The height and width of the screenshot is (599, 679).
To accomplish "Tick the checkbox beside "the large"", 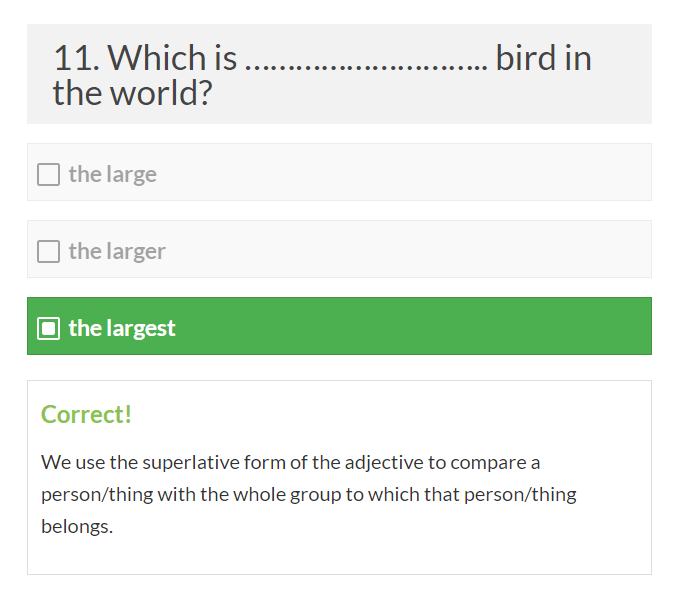I will click(48, 175).
